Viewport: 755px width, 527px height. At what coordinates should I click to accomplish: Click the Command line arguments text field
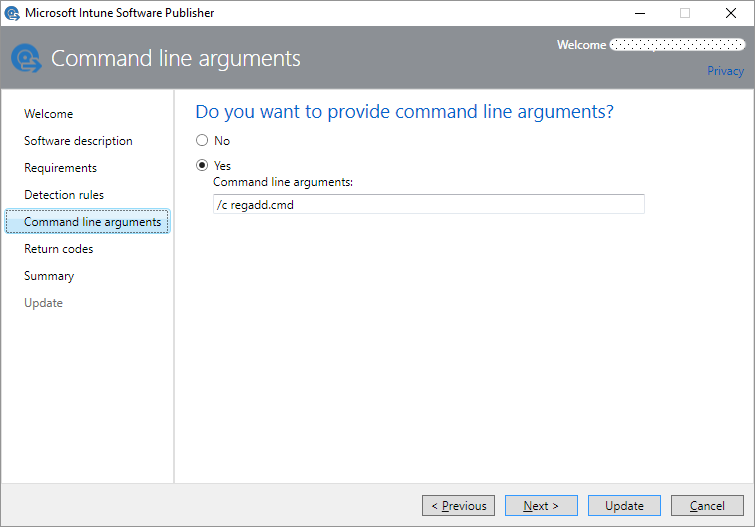pos(429,204)
